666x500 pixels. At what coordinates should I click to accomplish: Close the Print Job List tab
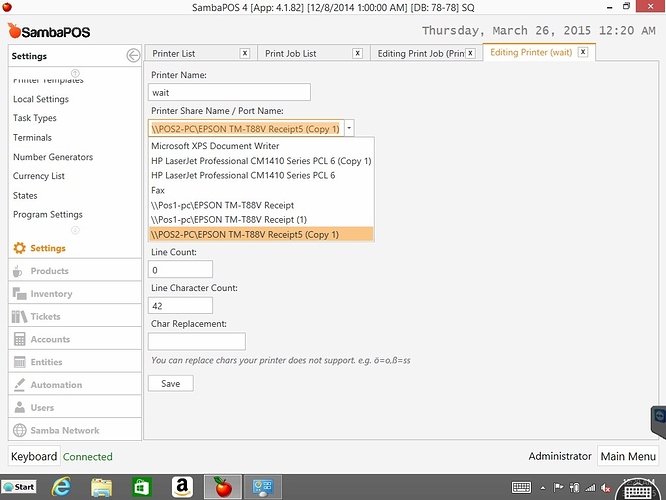click(358, 53)
